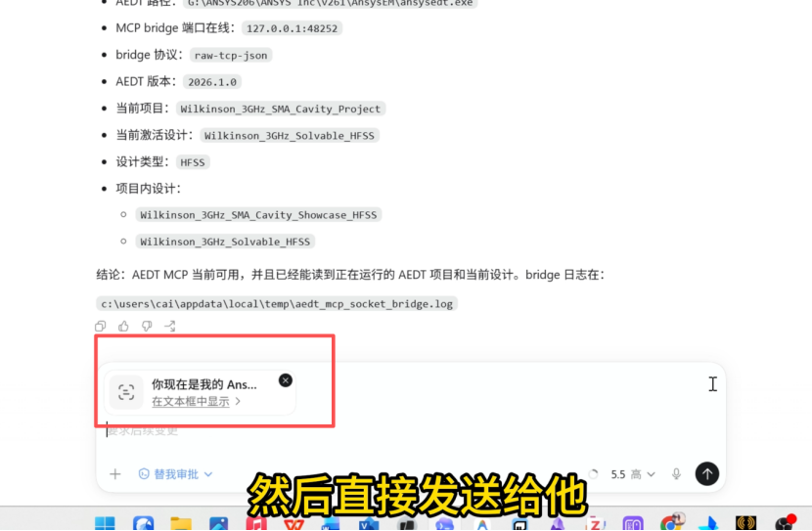Click the '当前激活设计' value 'Wilkinson_3GHz_Solvable_HFSS'
Image resolution: width=812 pixels, height=531 pixels.
[x=289, y=136]
